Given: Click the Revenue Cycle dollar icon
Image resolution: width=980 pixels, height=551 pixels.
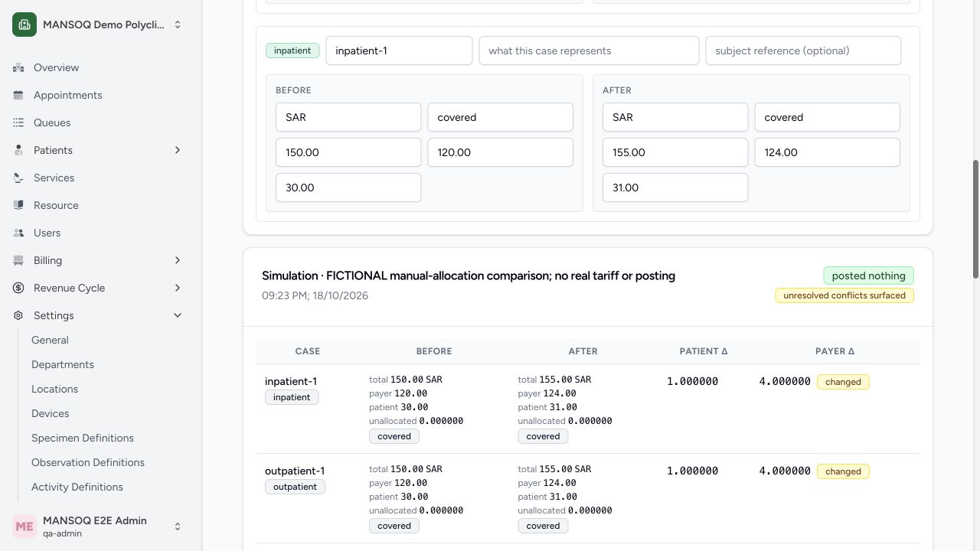Looking at the screenshot, I should point(18,288).
